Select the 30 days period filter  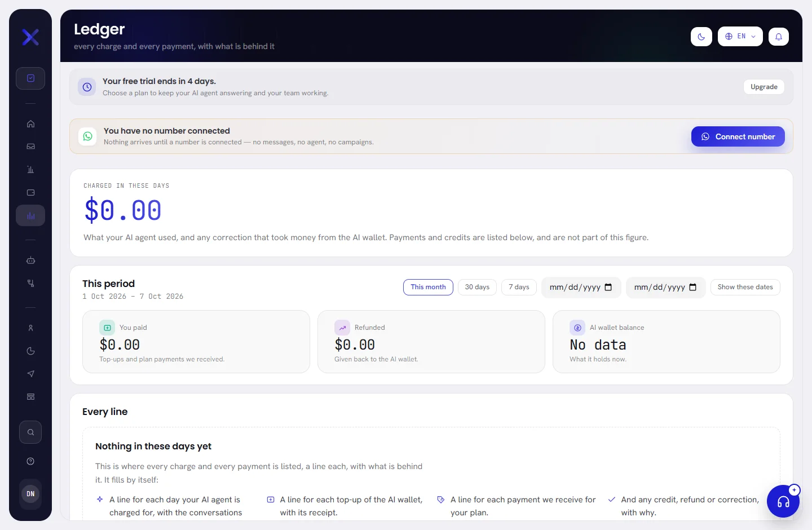pyautogui.click(x=477, y=287)
